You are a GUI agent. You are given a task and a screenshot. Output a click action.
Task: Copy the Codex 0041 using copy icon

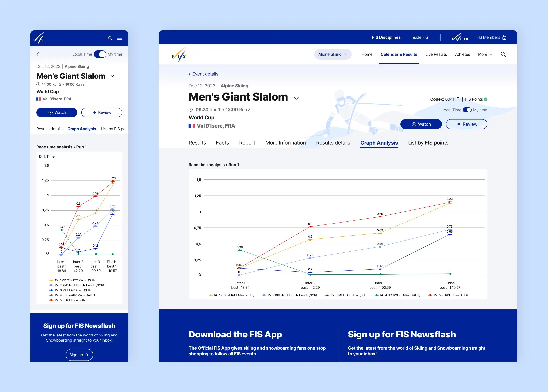point(457,99)
